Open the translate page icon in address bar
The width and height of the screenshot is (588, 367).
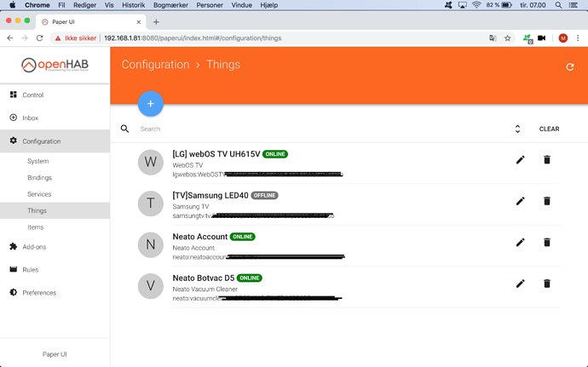point(493,37)
